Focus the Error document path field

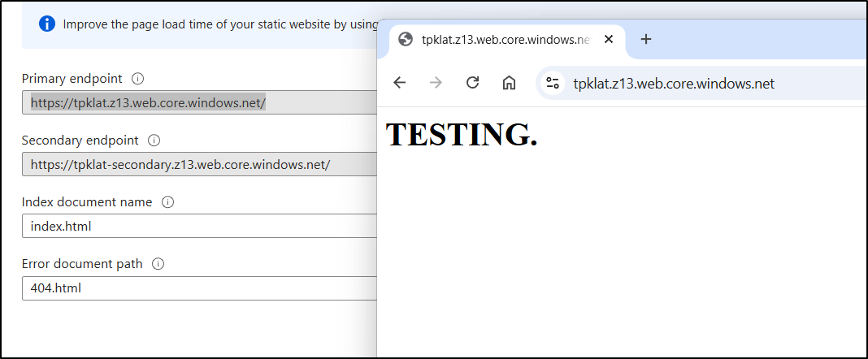[199, 288]
